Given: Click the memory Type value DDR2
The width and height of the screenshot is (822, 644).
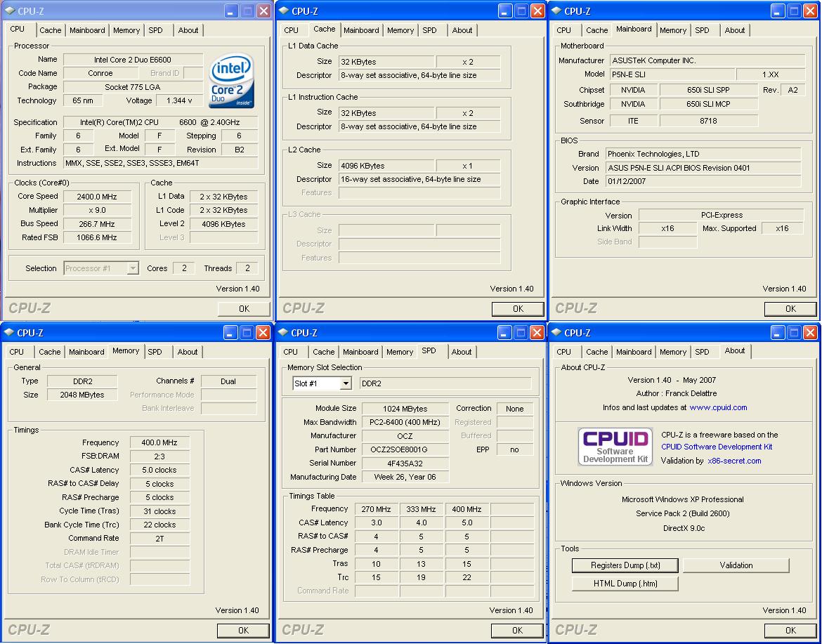Looking at the screenshot, I should (82, 381).
